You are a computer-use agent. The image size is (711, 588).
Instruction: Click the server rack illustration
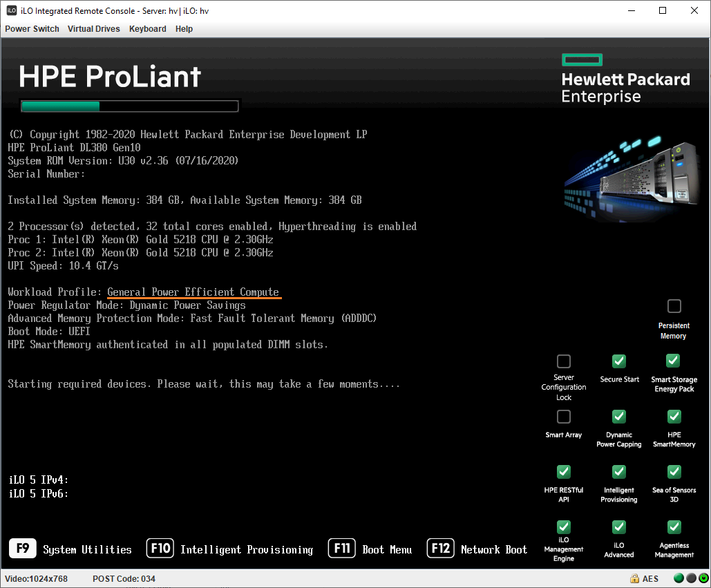coord(632,179)
